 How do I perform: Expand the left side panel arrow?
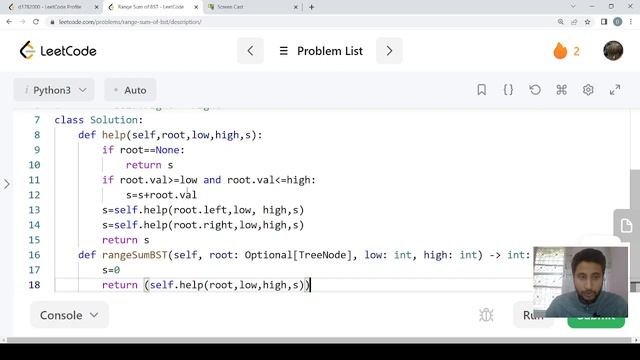pos(7,184)
